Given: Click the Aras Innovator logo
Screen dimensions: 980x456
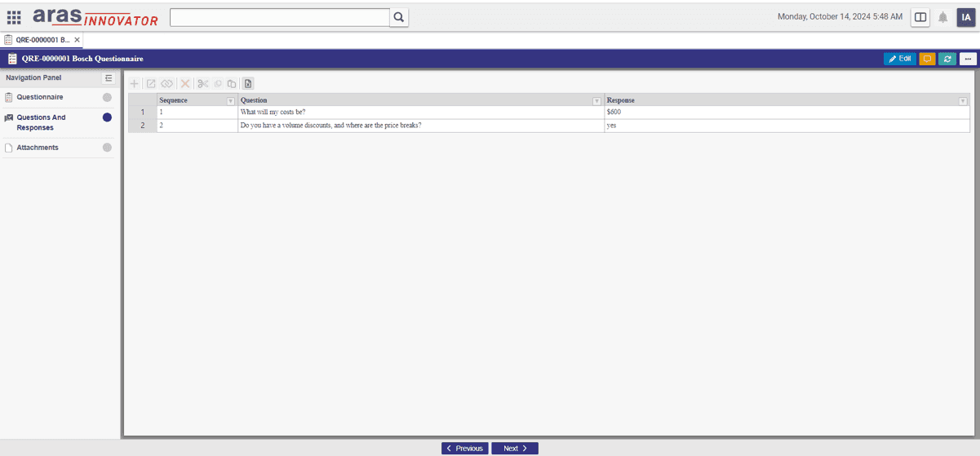Looking at the screenshot, I should pos(95,17).
